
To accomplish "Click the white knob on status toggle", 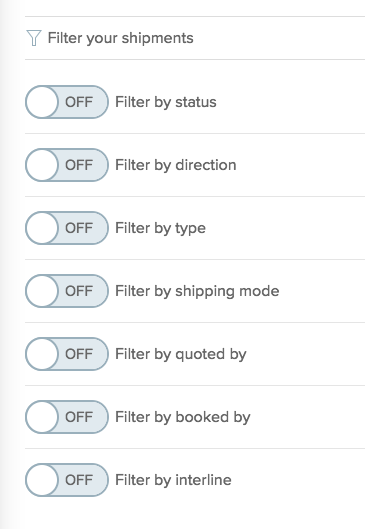I will 42,102.
